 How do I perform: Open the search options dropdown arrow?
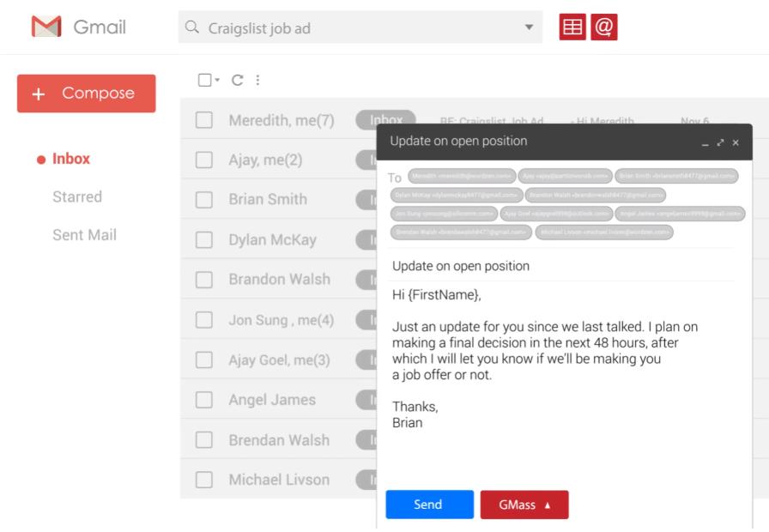click(x=529, y=27)
